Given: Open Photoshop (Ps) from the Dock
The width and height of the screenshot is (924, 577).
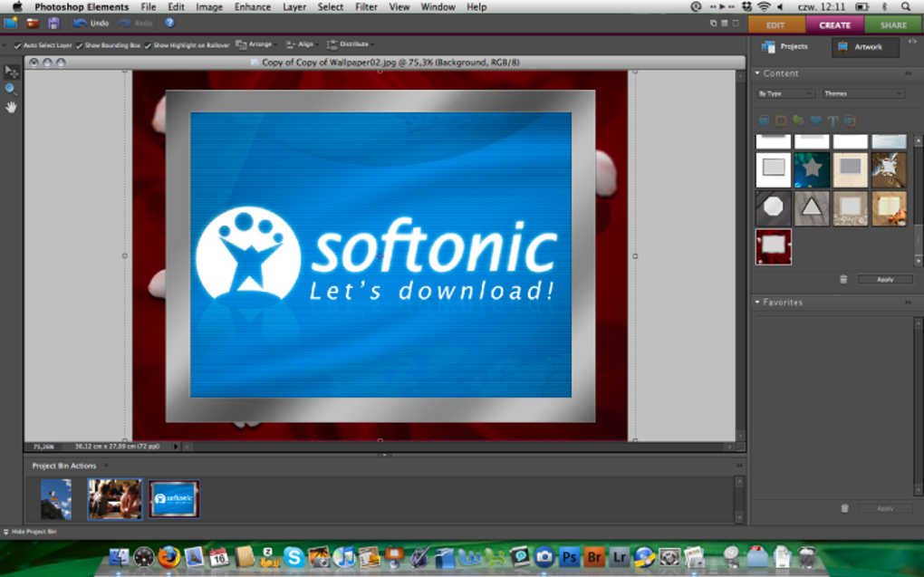Looking at the screenshot, I should 569,557.
